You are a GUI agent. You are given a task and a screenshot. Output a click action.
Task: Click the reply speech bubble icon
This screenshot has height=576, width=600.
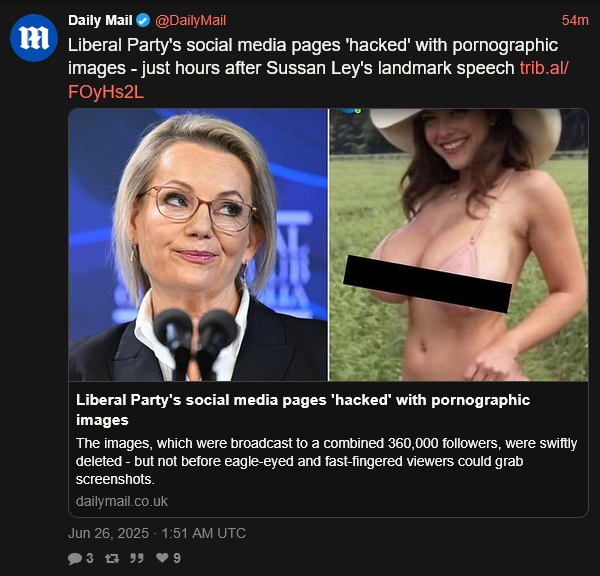click(75, 558)
